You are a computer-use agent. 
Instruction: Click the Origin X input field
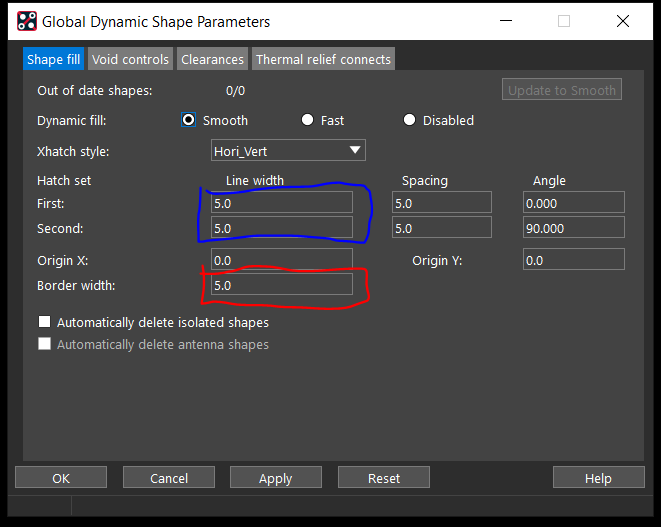pos(282,259)
